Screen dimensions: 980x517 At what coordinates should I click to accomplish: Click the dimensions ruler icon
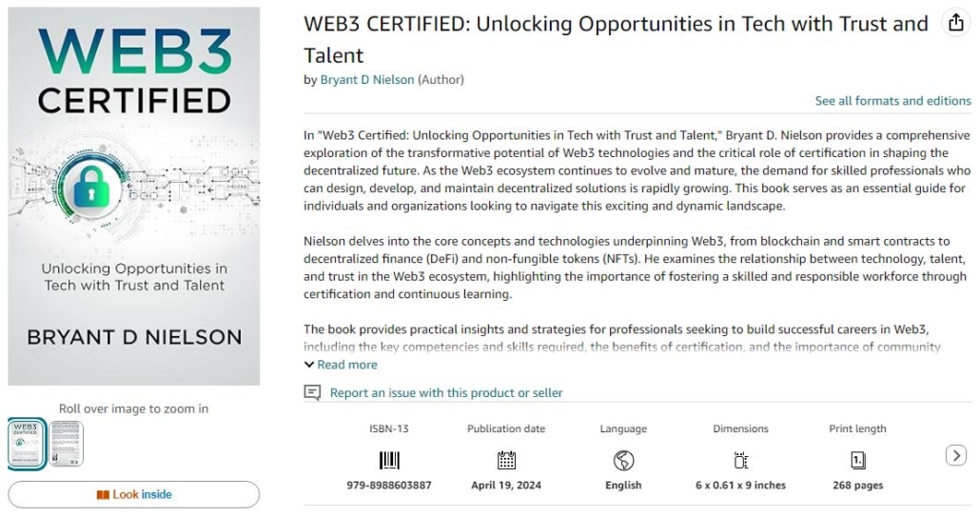pyautogui.click(x=740, y=461)
